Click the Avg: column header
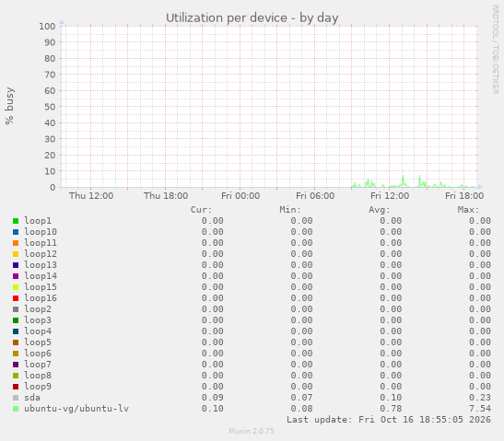 (380, 210)
